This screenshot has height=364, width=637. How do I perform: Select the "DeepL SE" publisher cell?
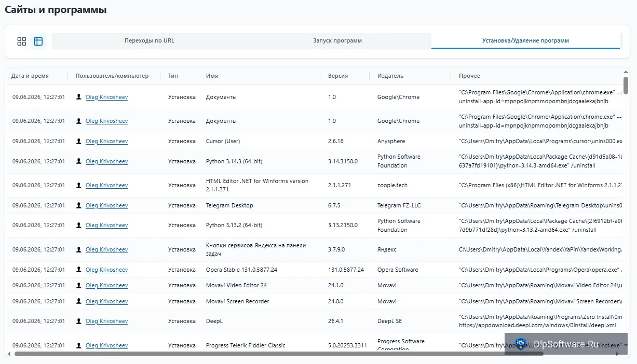[x=390, y=321]
